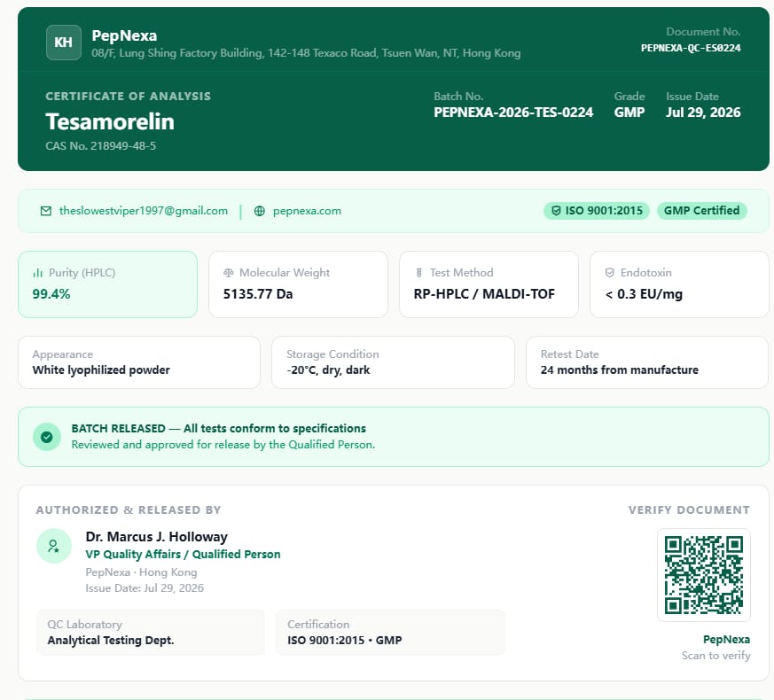774x700 pixels.
Task: Click the VERIFY DOCUMENT heading
Action: click(689, 510)
